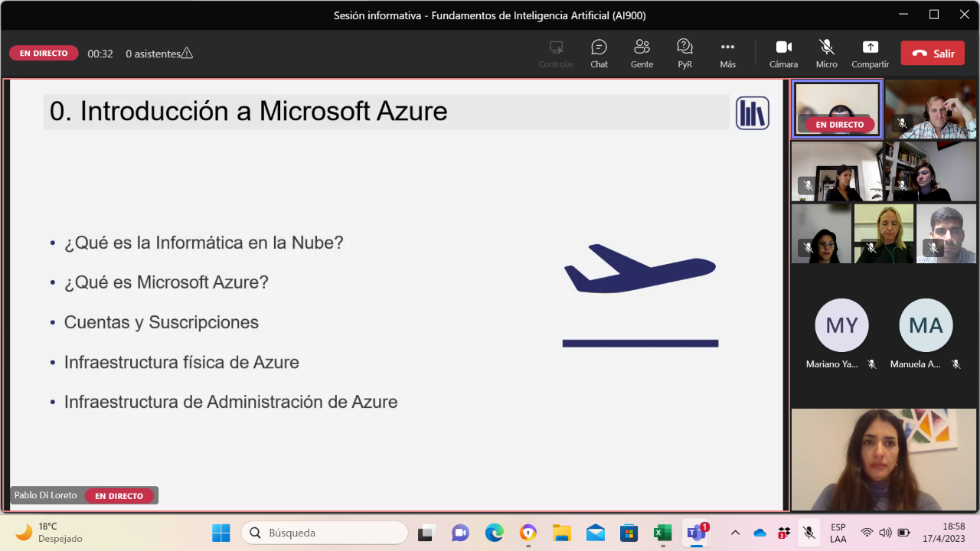This screenshot has height=551, width=980.
Task: Switch to Excel on the taskbar
Action: click(x=662, y=533)
